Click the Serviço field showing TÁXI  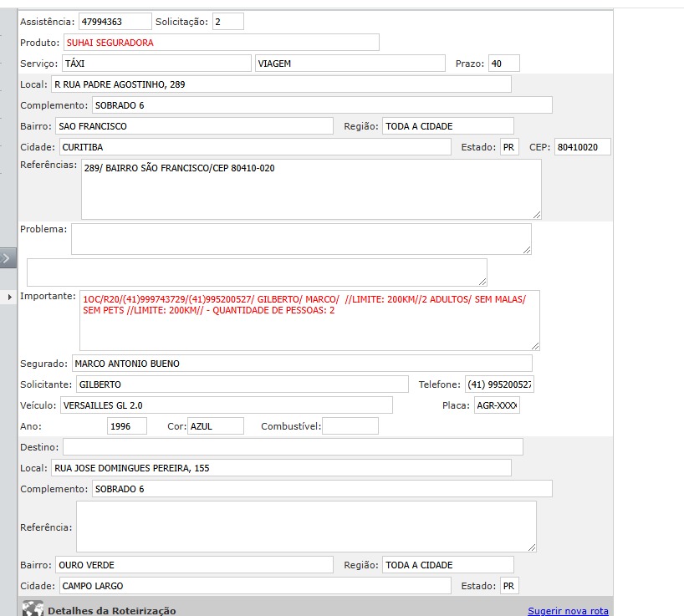(156, 64)
